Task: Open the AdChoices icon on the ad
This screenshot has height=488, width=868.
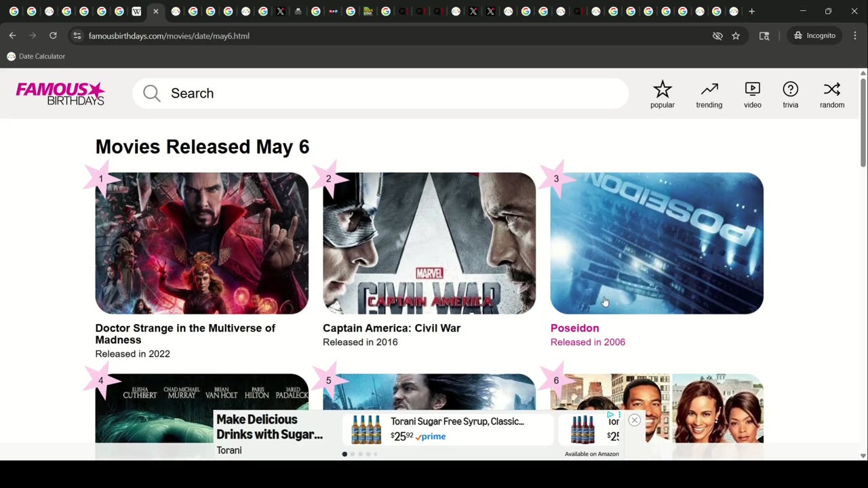Action: (x=610, y=414)
